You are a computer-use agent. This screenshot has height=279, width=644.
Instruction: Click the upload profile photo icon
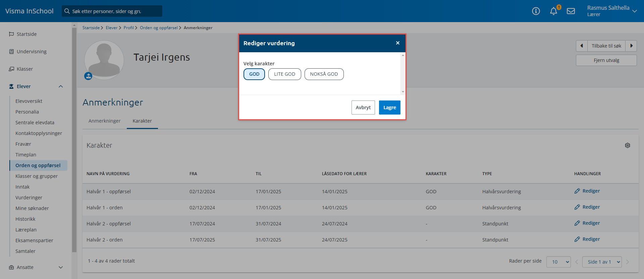point(88,76)
